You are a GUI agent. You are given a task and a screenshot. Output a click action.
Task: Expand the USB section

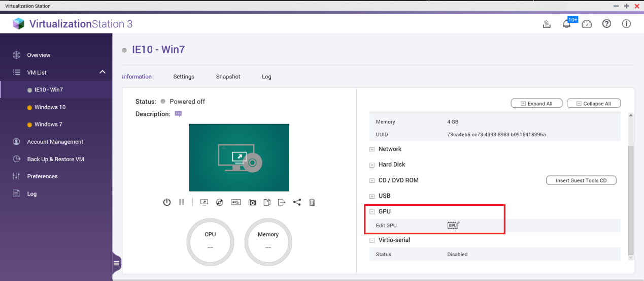click(372, 196)
